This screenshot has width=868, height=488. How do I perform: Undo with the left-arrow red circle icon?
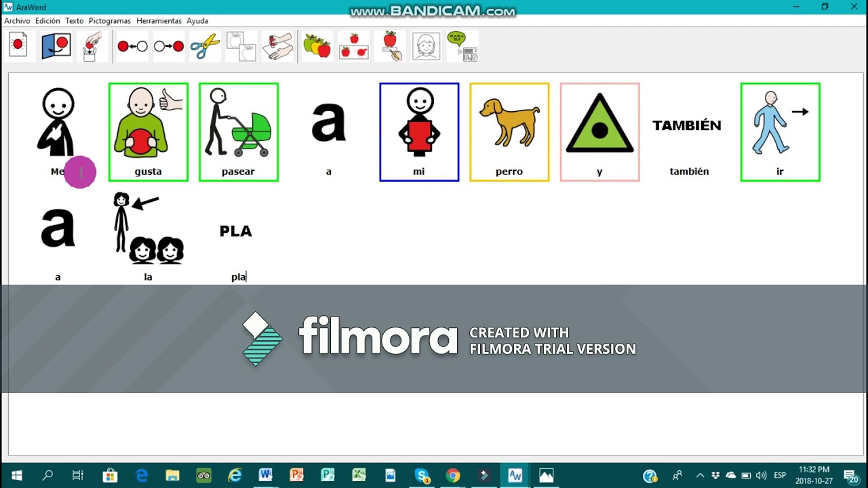point(132,46)
